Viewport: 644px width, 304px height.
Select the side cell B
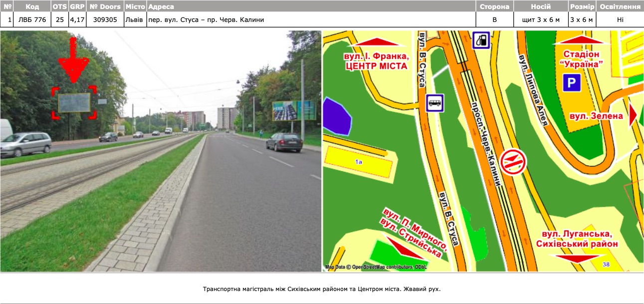tap(494, 19)
